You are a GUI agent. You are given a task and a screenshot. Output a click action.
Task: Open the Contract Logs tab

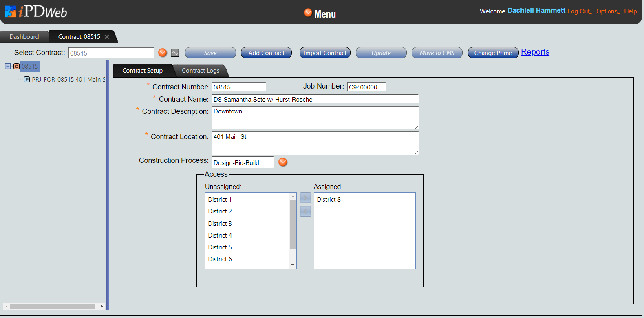click(x=201, y=71)
